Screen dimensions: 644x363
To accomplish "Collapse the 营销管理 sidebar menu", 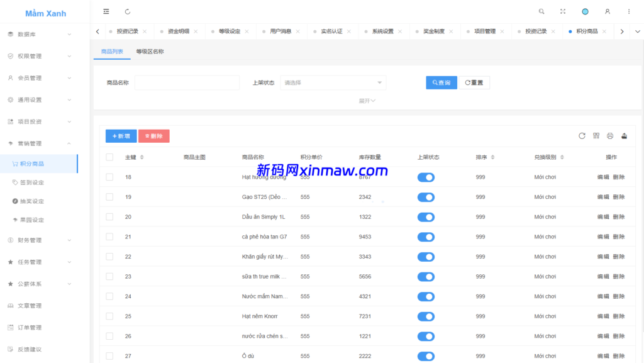I will coord(39,143).
